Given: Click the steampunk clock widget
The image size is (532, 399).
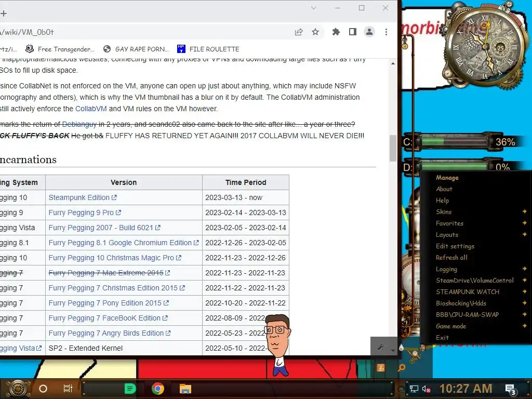Looking at the screenshot, I should pos(485,46).
